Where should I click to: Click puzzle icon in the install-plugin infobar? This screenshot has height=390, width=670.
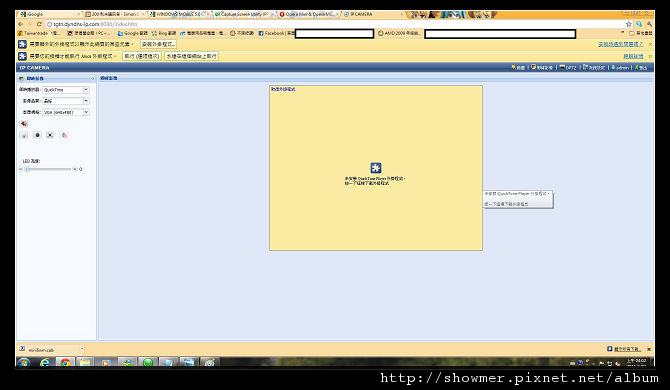tap(22, 44)
